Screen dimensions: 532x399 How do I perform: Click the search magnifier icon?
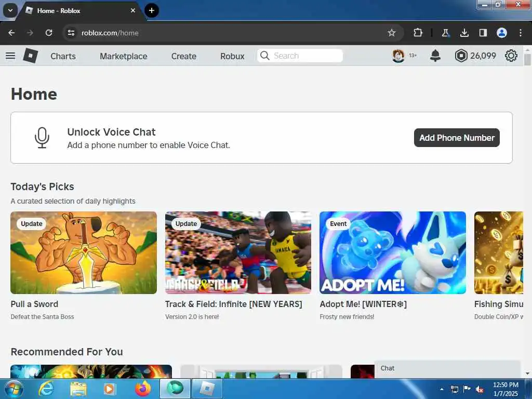(x=264, y=56)
